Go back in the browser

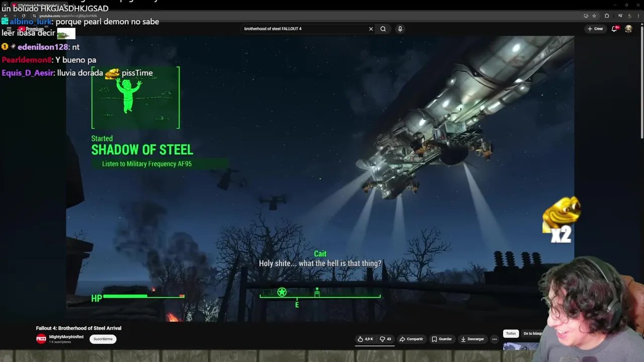5,16
